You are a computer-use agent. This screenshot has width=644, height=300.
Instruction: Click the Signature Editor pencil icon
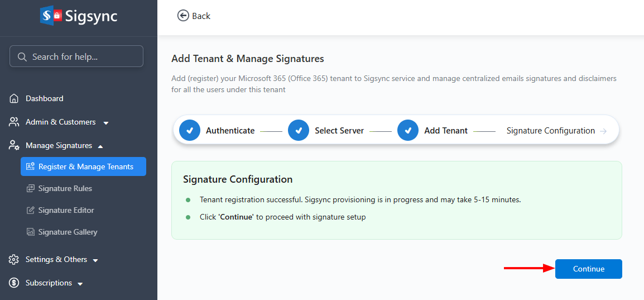(x=31, y=211)
